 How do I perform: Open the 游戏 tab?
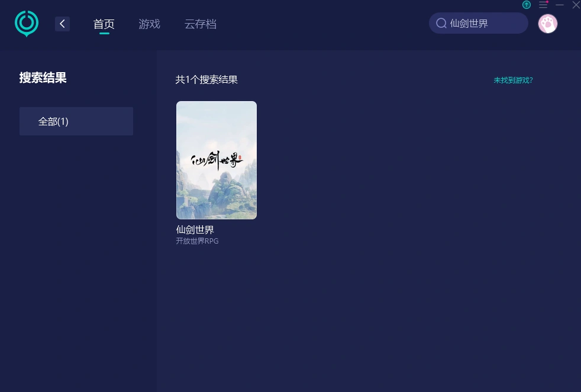[x=149, y=24]
